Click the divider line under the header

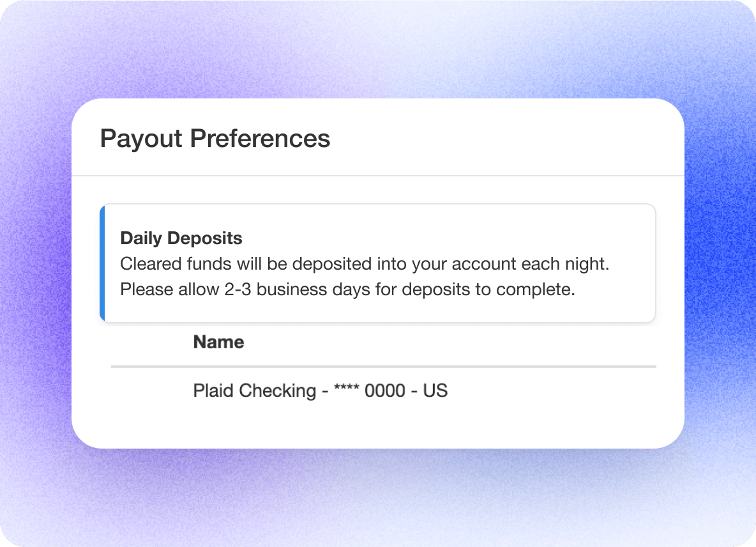click(x=378, y=173)
